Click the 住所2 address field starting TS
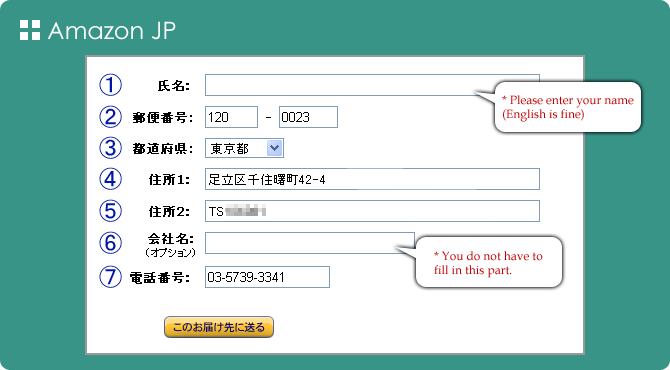This screenshot has width=670, height=370. coord(372,211)
